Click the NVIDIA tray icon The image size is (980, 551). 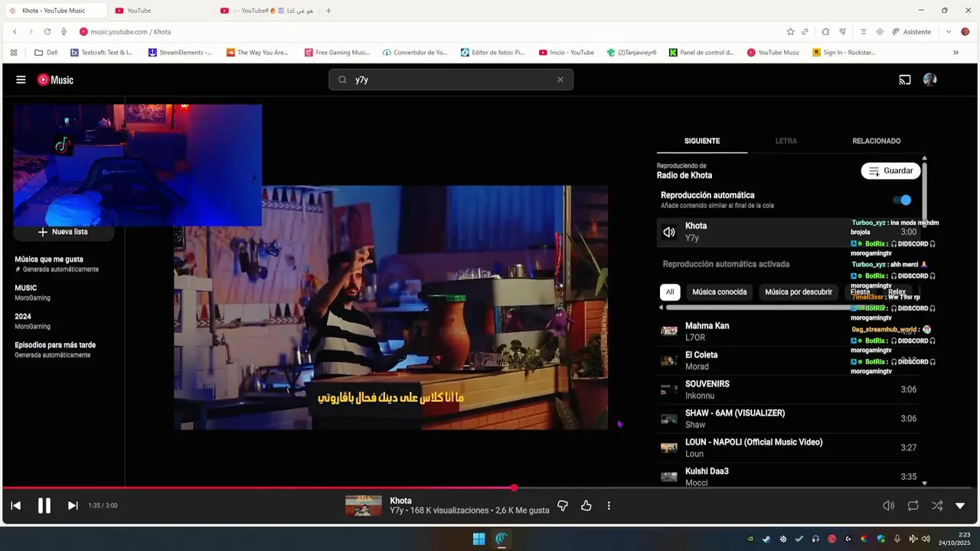coord(750,539)
